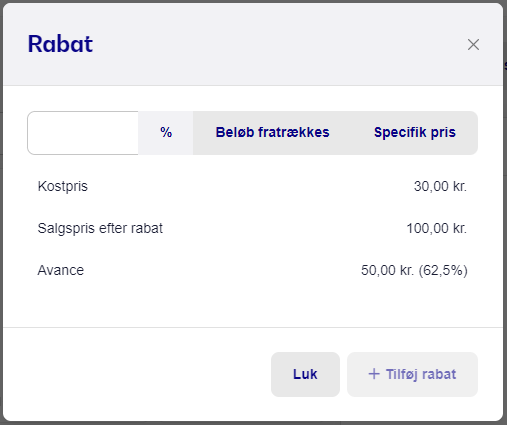This screenshot has width=507, height=425.
Task: Click the Tilføj rabat button
Action: point(412,374)
